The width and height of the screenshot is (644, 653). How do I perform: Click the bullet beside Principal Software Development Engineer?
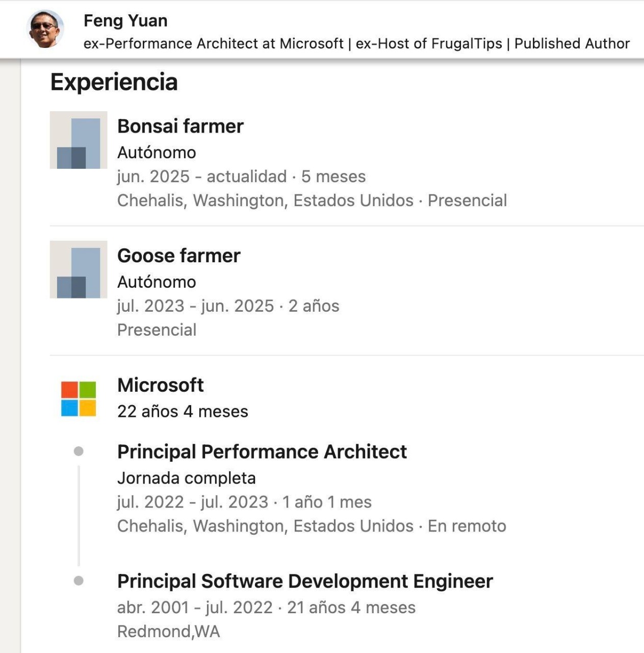point(79,581)
